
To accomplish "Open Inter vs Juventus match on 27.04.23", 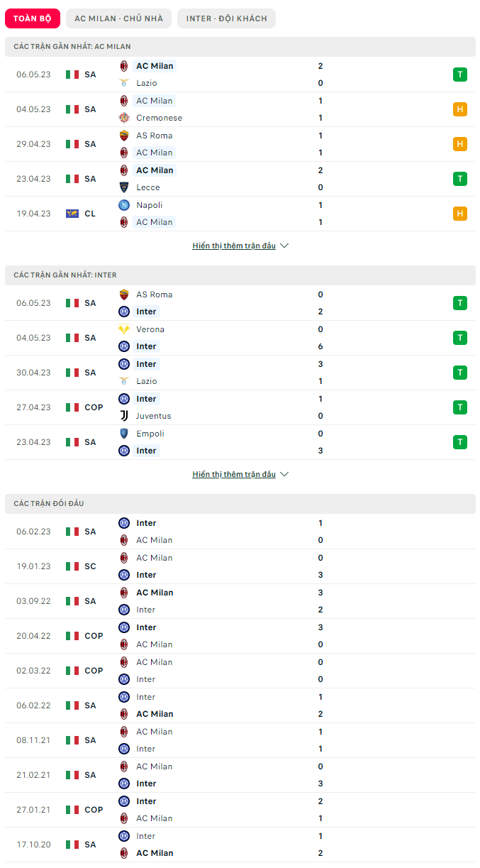I will tap(240, 407).
